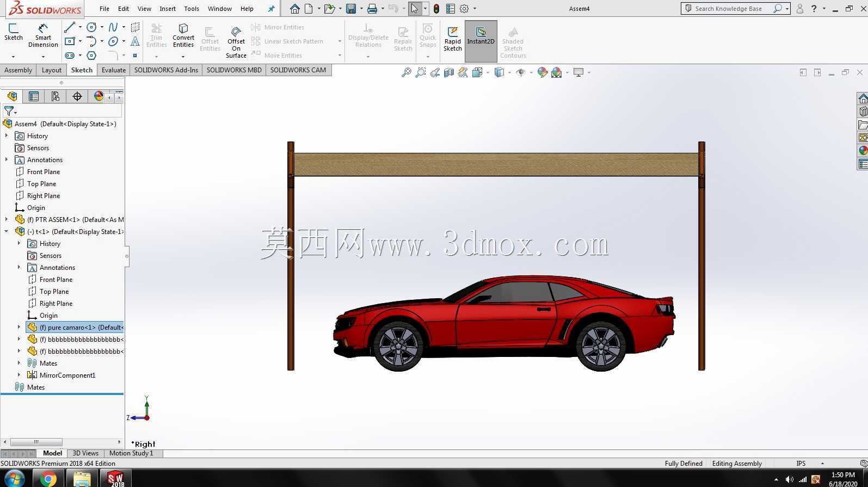Screen dimensions: 868x487
Task: Open the Smart Dimension dropdown arrow
Action: 43,56
